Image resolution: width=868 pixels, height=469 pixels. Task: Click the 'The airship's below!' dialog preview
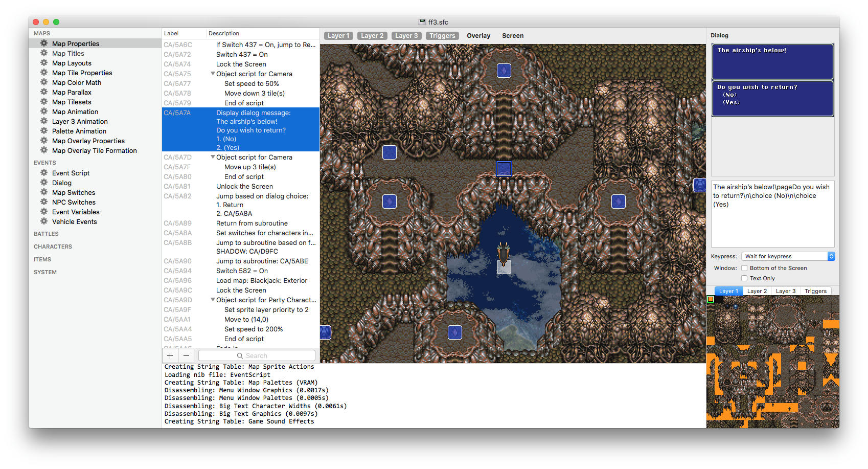tap(772, 61)
